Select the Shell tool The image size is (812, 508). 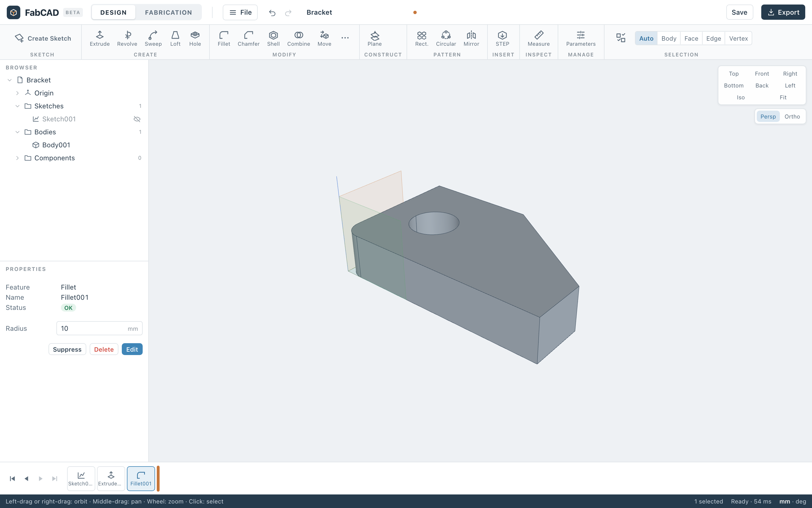coord(273,39)
